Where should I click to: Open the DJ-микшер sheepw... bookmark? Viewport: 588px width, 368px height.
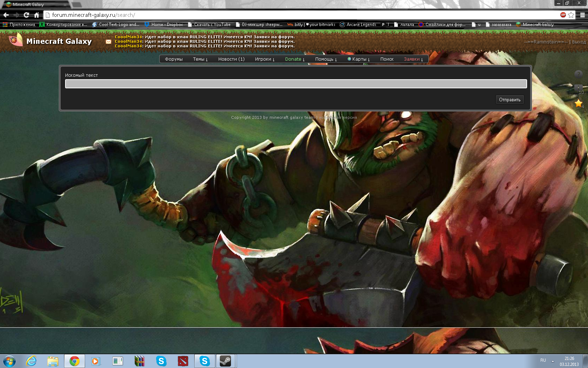[259, 25]
